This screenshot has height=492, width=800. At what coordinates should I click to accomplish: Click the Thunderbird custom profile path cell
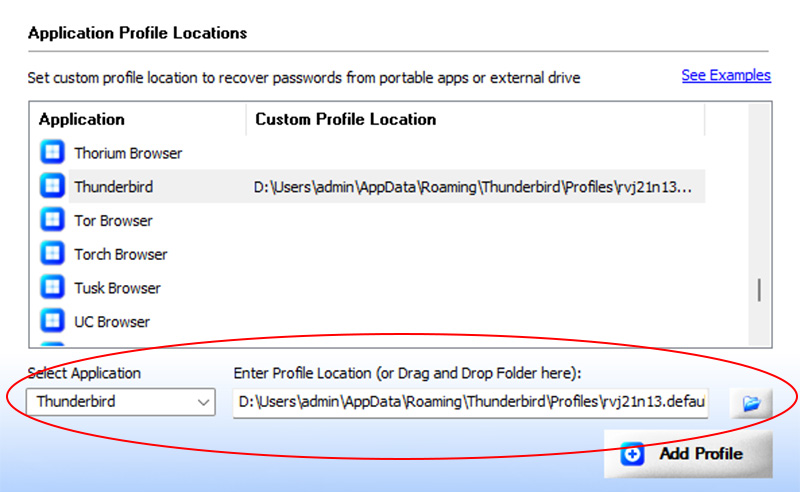coord(478,187)
